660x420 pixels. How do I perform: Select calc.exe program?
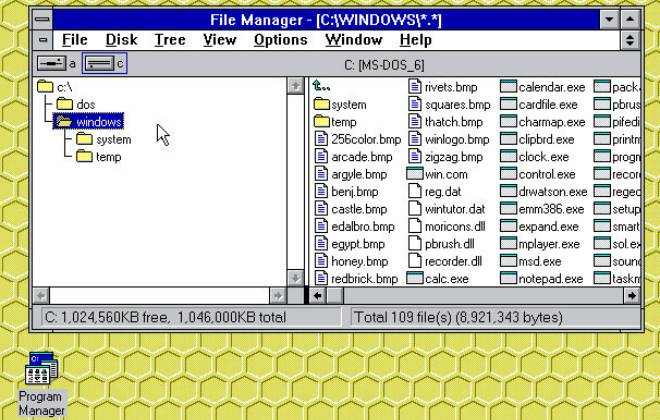pyautogui.click(x=438, y=279)
